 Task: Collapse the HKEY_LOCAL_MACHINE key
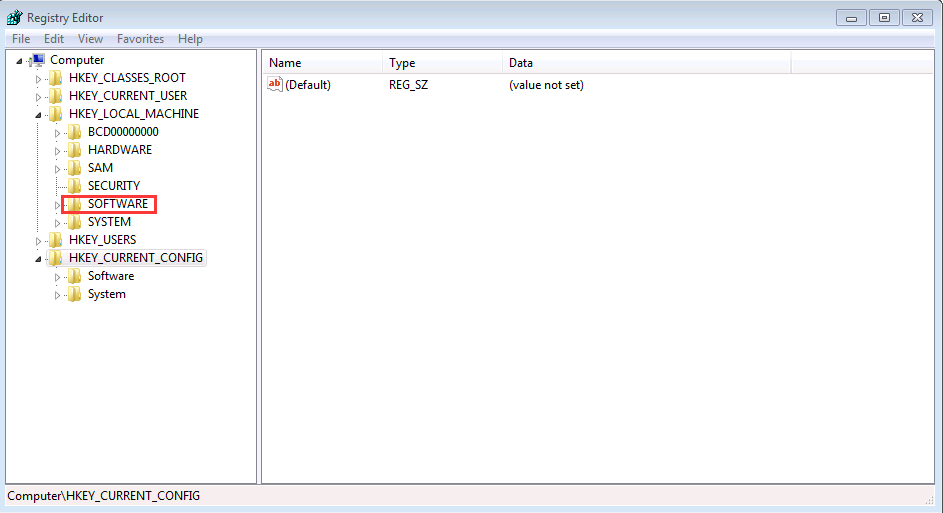pos(38,115)
